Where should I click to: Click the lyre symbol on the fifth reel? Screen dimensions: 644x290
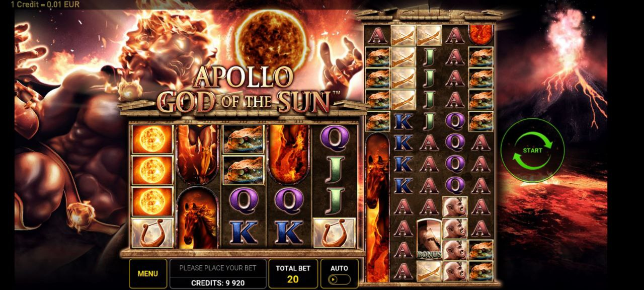pos(334,233)
